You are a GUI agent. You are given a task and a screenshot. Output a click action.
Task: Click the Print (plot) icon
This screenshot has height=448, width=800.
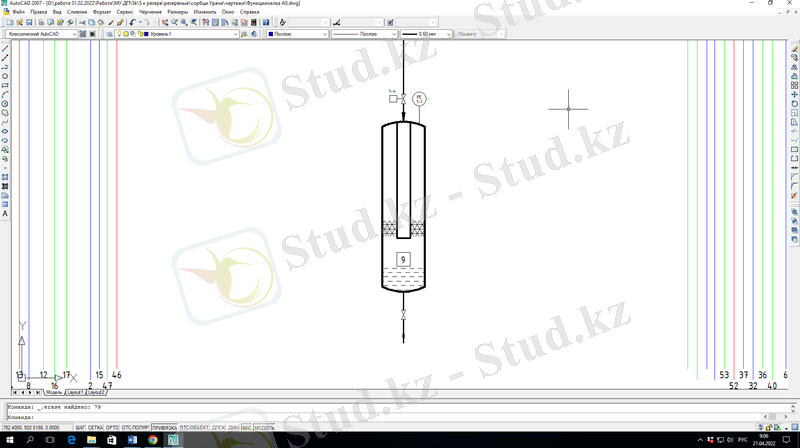point(41,22)
